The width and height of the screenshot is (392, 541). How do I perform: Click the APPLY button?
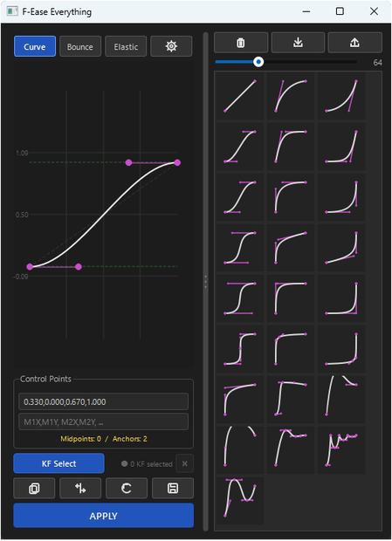(104, 516)
